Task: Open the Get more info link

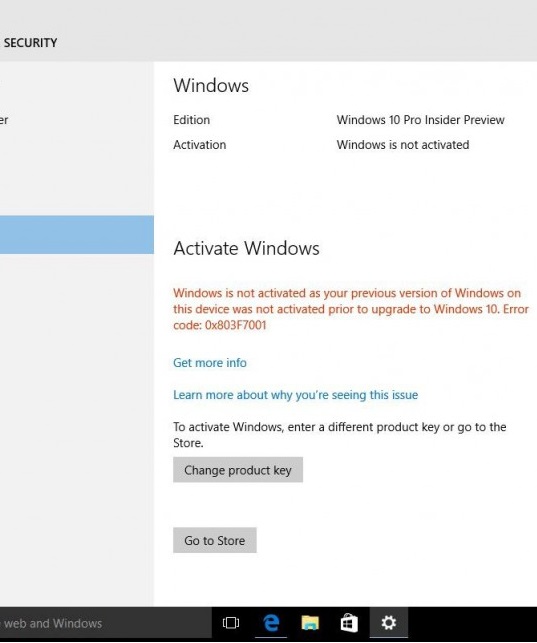Action: [210, 363]
